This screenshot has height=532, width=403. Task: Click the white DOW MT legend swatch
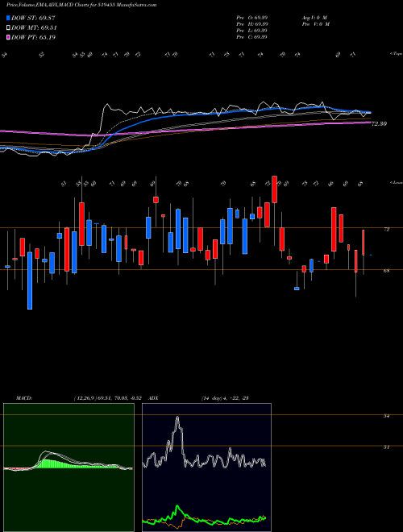(9, 28)
